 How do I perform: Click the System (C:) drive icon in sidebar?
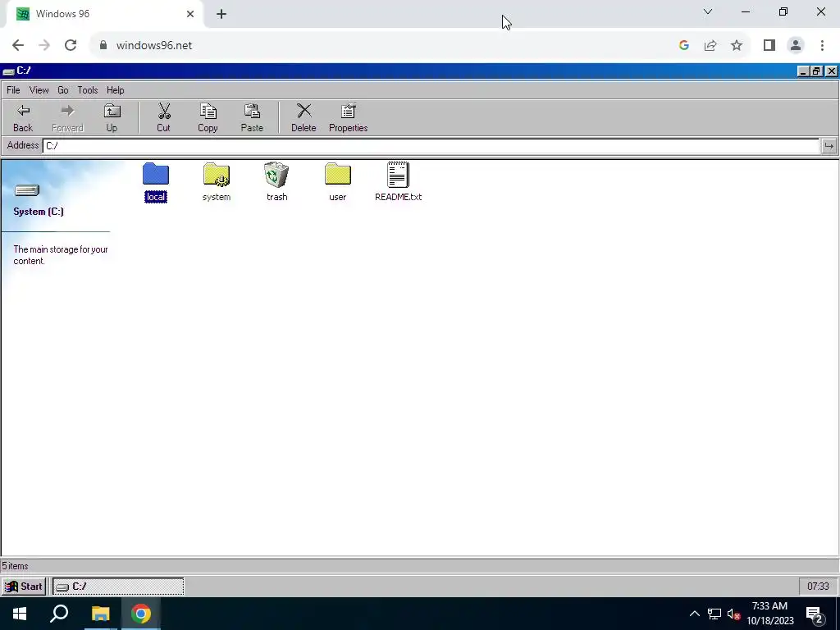click(x=27, y=190)
